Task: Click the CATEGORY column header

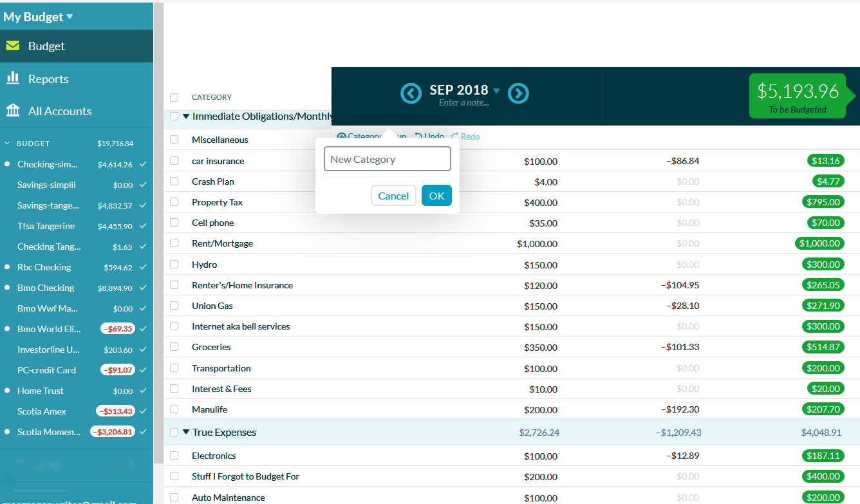Action: point(212,97)
